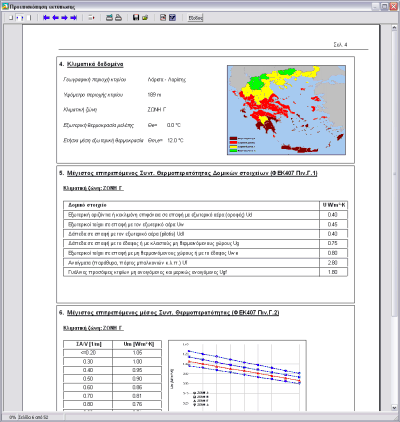Screen dimensions: 400x422
Task: Open printer setup icon
Action: click(x=109, y=18)
